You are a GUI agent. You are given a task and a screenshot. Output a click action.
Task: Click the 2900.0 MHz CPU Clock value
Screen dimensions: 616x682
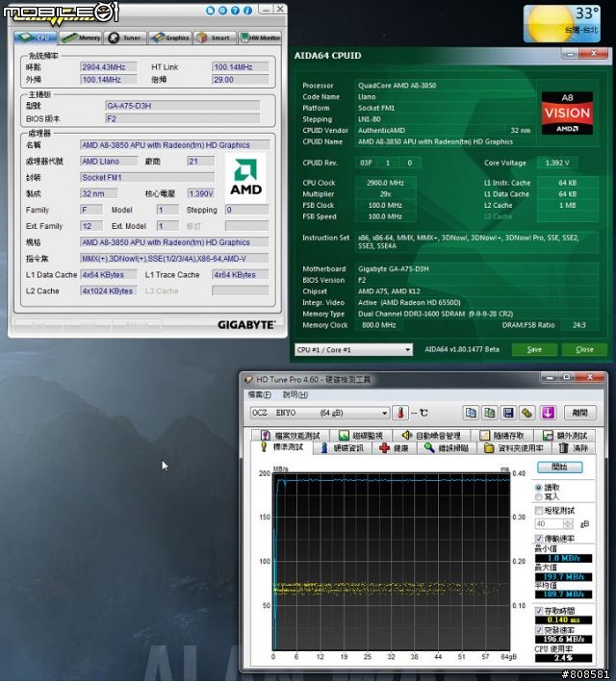click(385, 183)
